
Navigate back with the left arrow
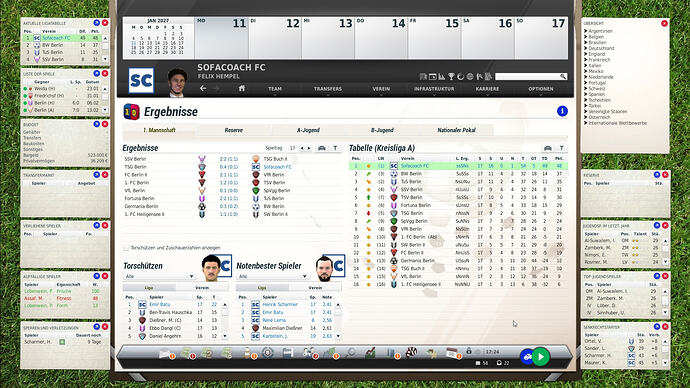point(203,88)
